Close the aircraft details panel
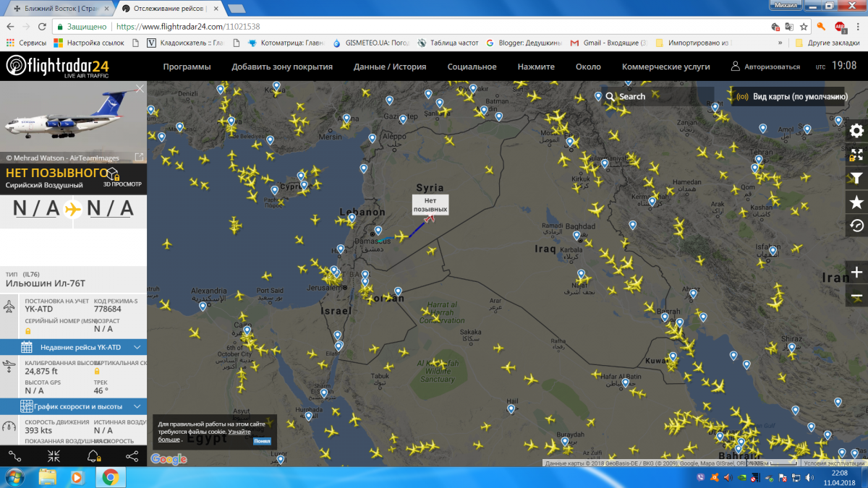 point(140,88)
